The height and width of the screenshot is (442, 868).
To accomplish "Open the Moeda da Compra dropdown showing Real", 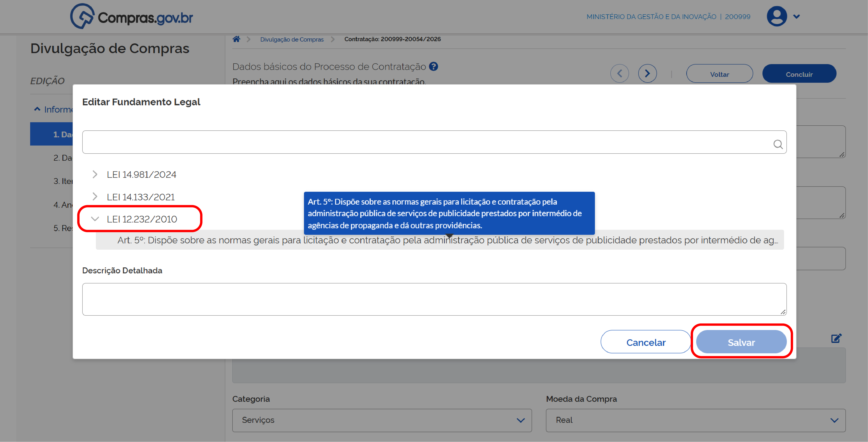I will 695,420.
